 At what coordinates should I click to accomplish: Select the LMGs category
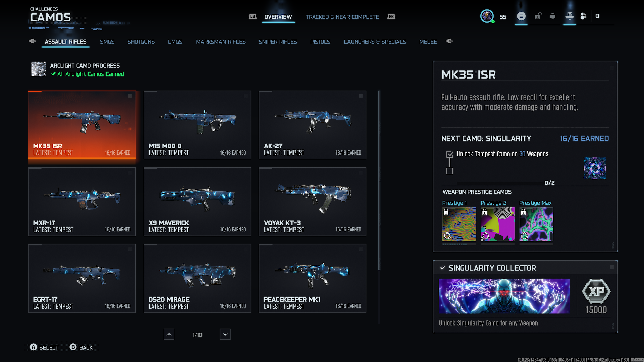[175, 42]
